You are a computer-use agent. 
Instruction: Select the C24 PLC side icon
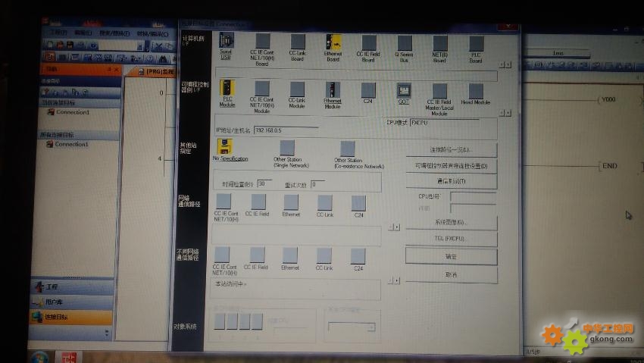368,90
